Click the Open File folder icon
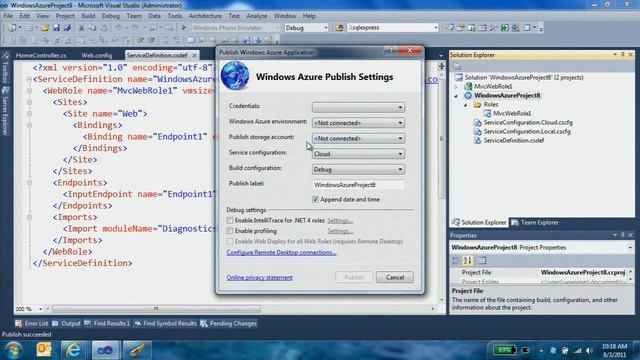 click(x=45, y=28)
